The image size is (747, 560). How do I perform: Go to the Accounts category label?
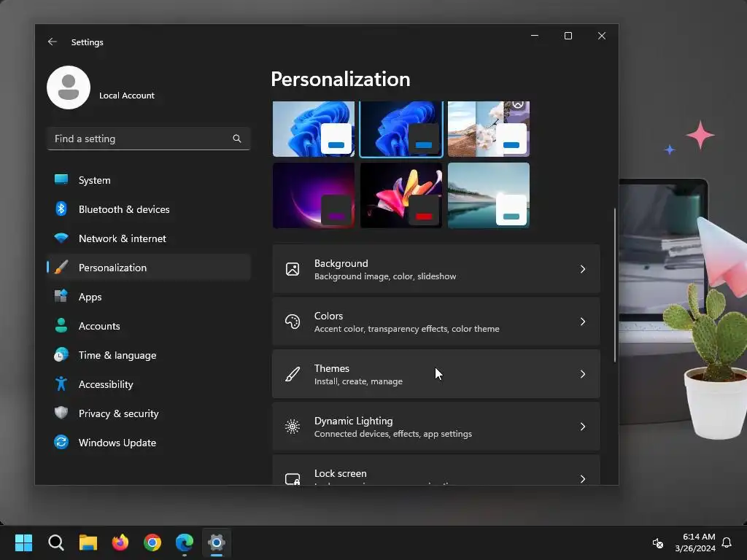99,326
